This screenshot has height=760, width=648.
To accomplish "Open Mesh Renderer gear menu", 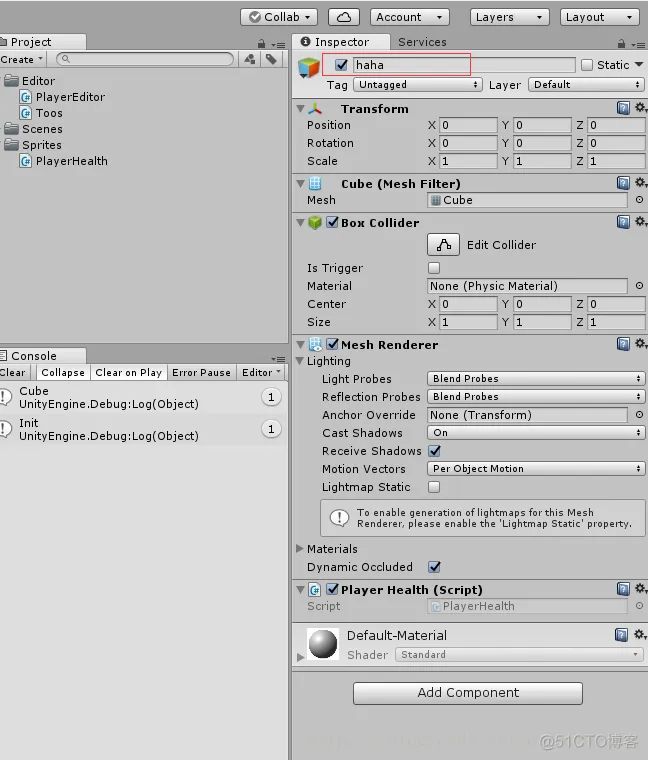I will (641, 344).
